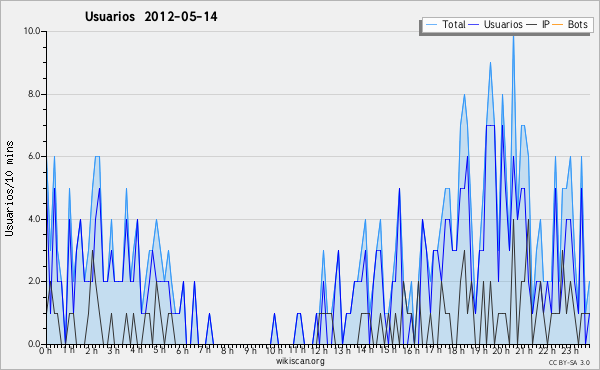This screenshot has width=600, height=370.
Task: Click the dark blue Usuarios line swatch
Action: click(x=474, y=25)
